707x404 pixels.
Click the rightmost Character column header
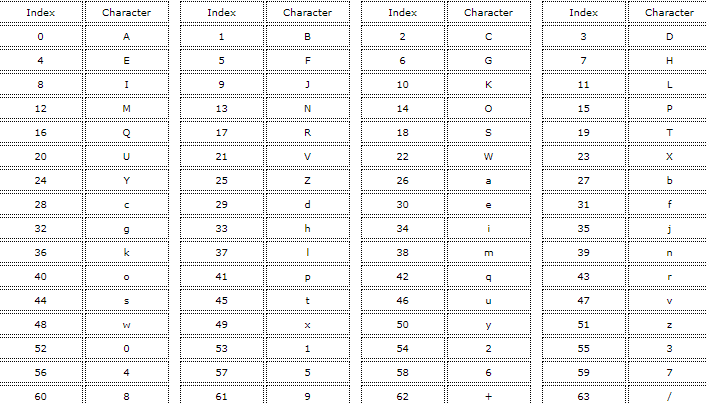tap(669, 13)
